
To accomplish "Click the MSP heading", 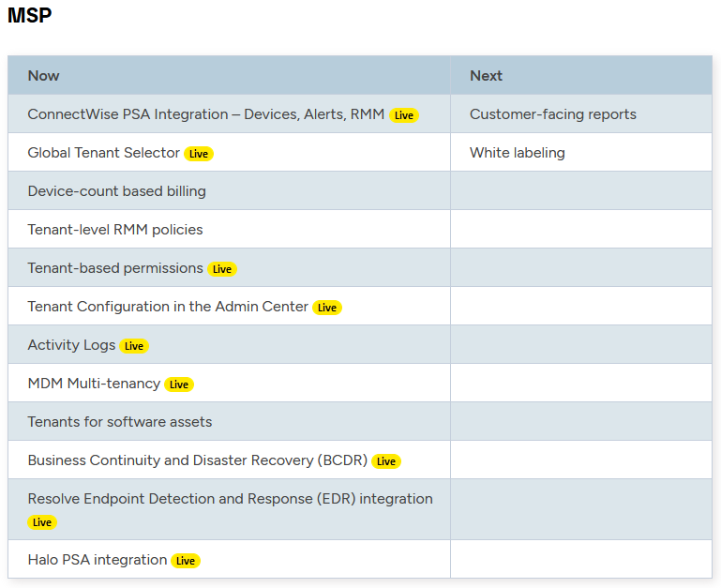I will (29, 15).
